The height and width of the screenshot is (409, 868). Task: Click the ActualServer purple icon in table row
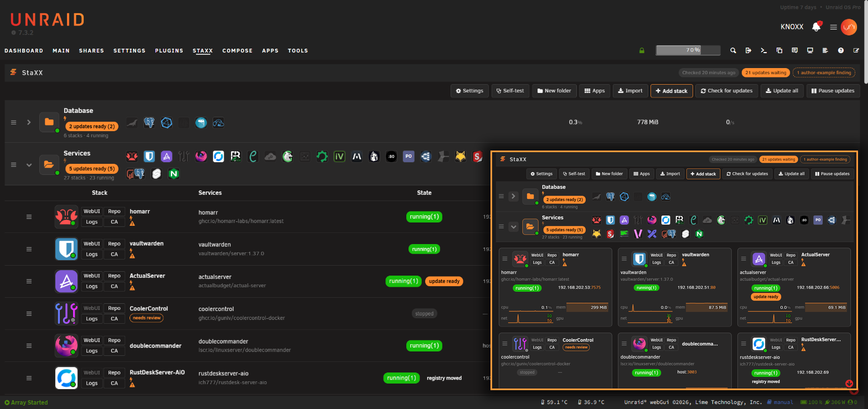tap(66, 281)
